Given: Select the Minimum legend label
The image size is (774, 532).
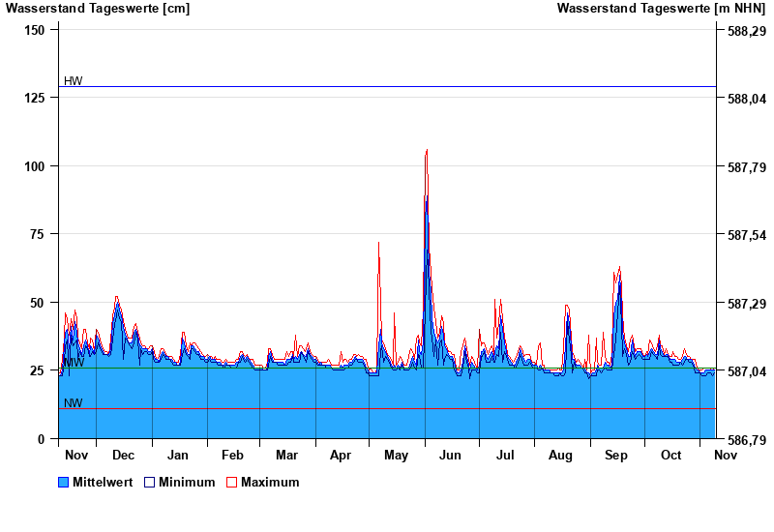Looking at the screenshot, I should [x=187, y=482].
